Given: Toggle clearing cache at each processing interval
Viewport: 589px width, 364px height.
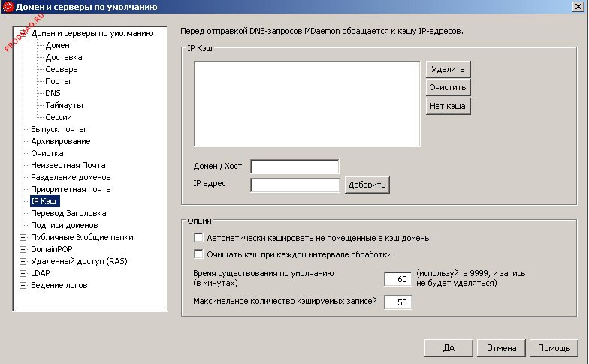Looking at the screenshot, I should click(199, 254).
